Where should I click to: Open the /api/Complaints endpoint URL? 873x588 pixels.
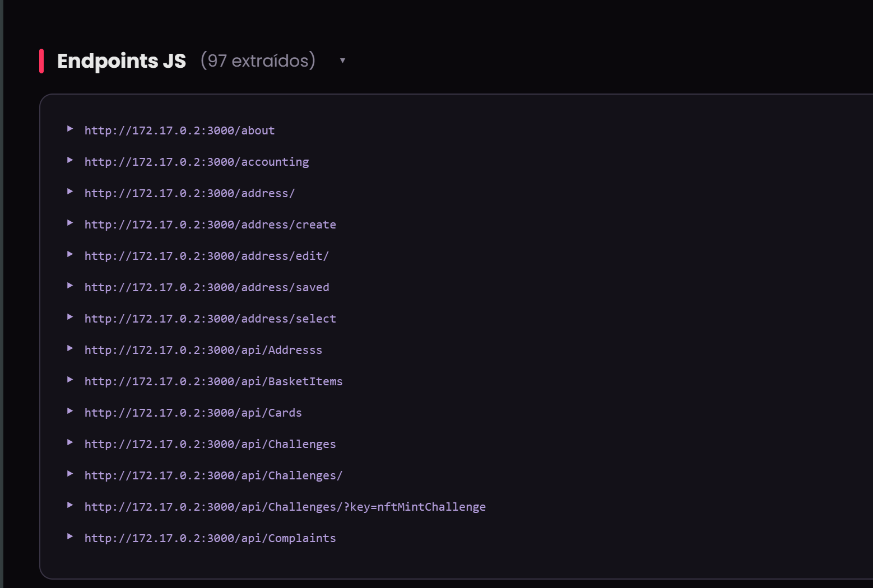pyautogui.click(x=210, y=538)
